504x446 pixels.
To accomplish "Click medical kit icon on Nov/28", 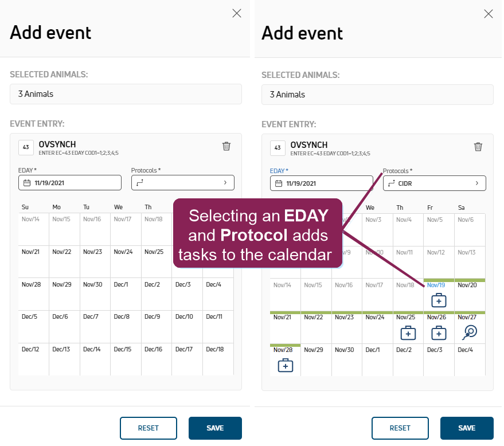I will pyautogui.click(x=285, y=365).
